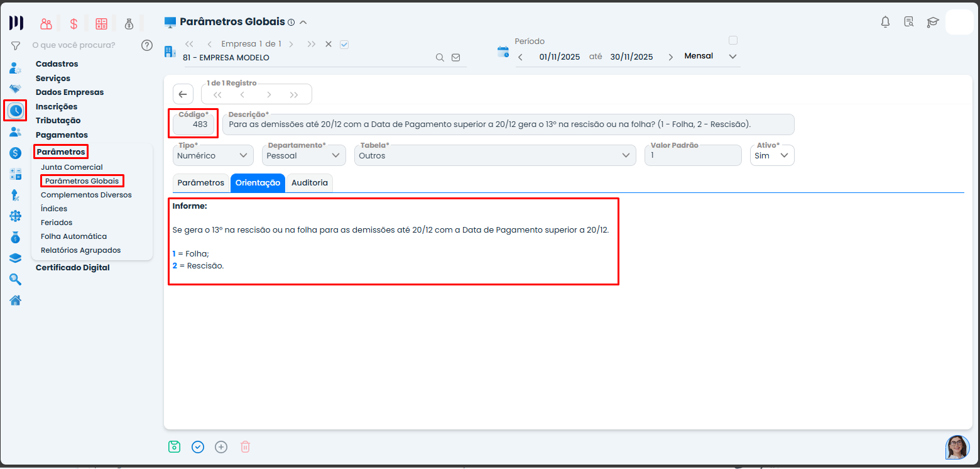This screenshot has width=980, height=469.
Task: Open the Auditoria tab
Action: [310, 182]
